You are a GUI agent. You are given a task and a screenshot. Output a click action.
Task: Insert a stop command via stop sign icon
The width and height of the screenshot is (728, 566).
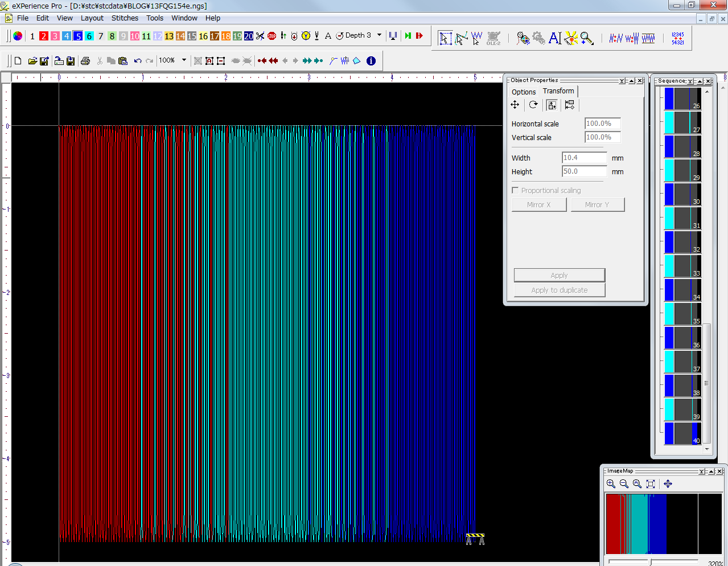point(272,36)
